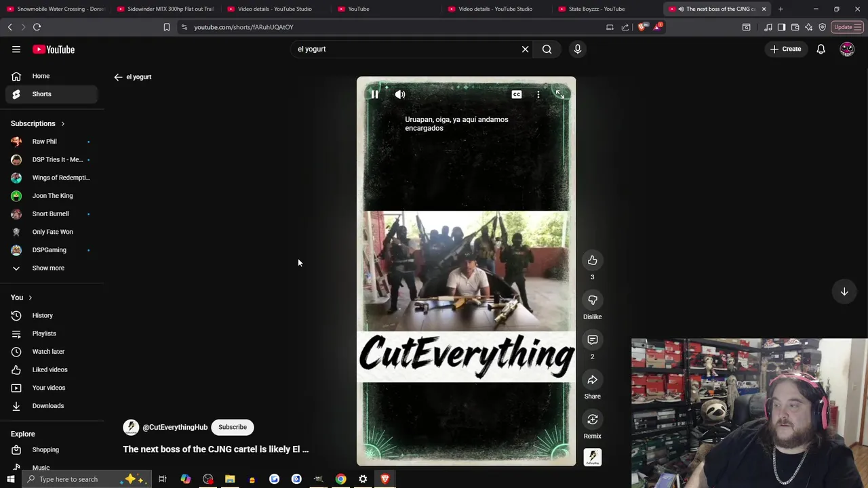Go to the YouTube logo home page
Viewport: 868px width, 488px height.
pos(54,49)
